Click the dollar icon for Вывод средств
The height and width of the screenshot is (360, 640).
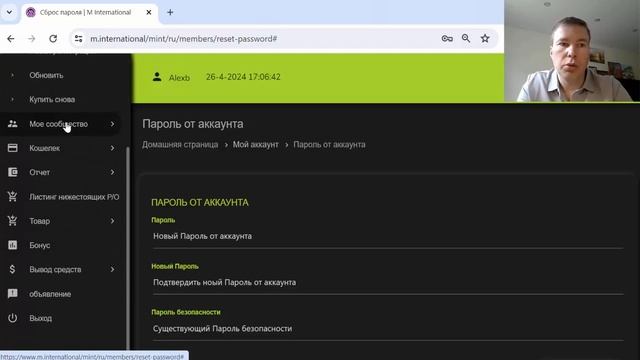click(13, 269)
